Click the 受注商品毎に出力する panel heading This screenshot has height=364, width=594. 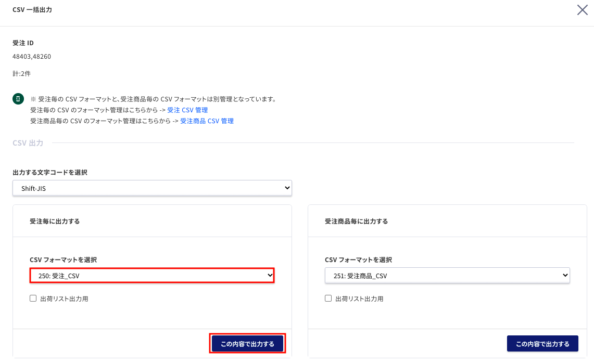[x=357, y=222]
